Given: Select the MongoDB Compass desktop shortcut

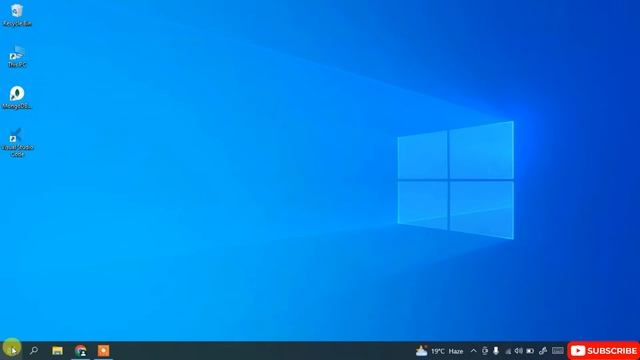Looking at the screenshot, I should coord(17,98).
